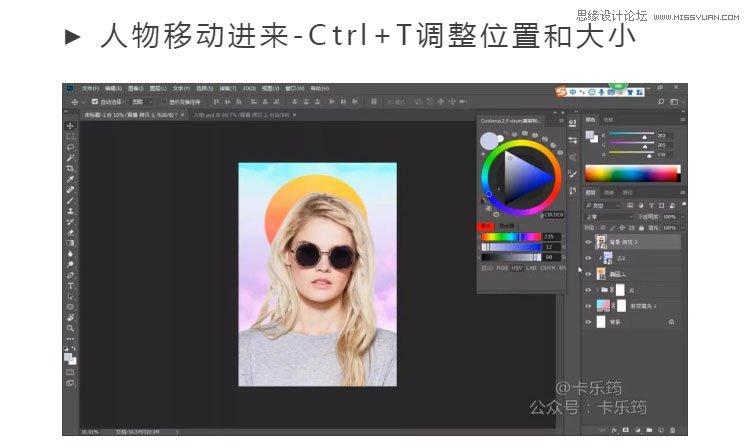Toggle the 自动选择 auto-select checkbox
This screenshot has width=750, height=448.
(95, 102)
